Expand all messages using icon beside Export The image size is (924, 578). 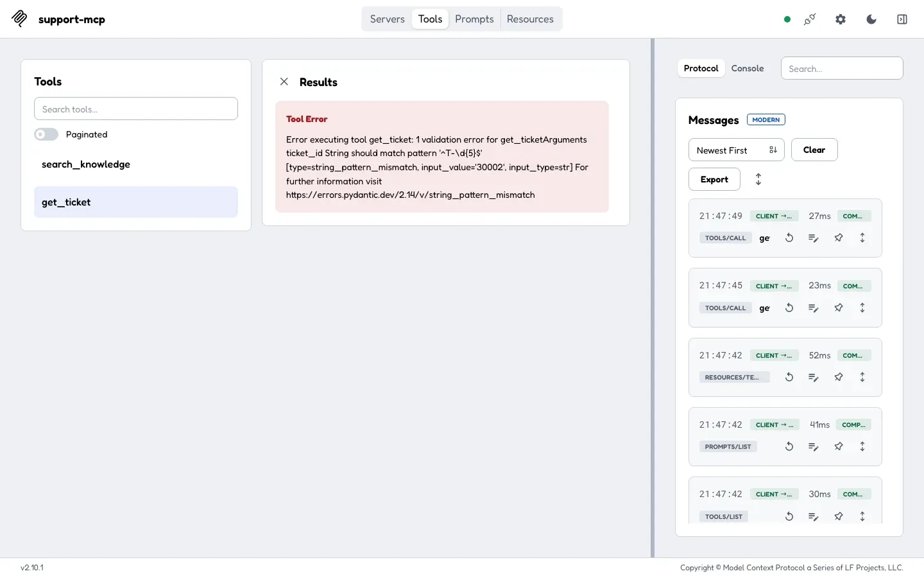pyautogui.click(x=758, y=179)
